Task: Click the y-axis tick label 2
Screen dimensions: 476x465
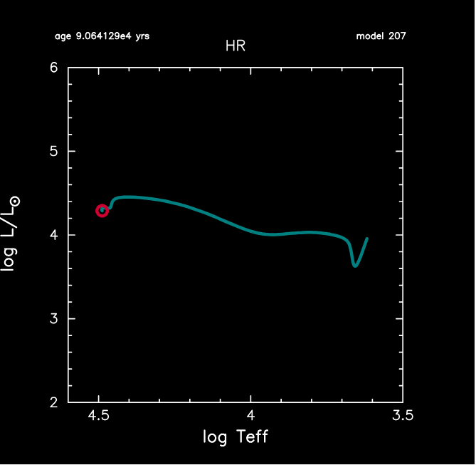Action: [x=54, y=402]
